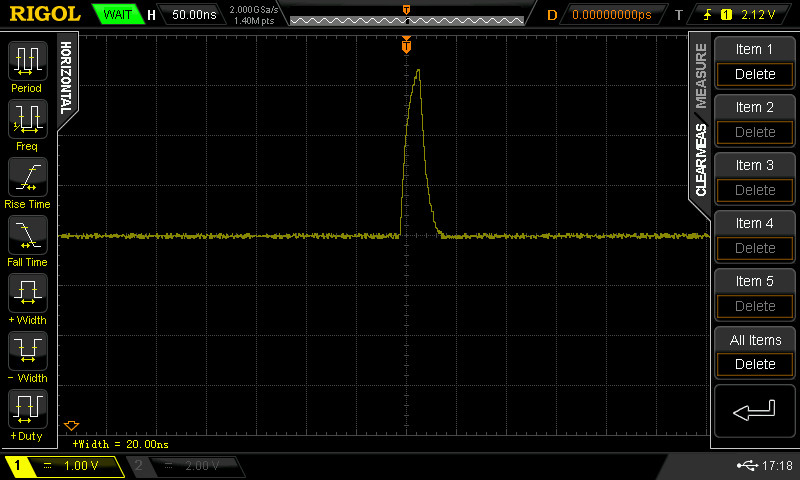Screen dimensions: 800x480
Task: Delete All Items measurements
Action: [x=754, y=364]
